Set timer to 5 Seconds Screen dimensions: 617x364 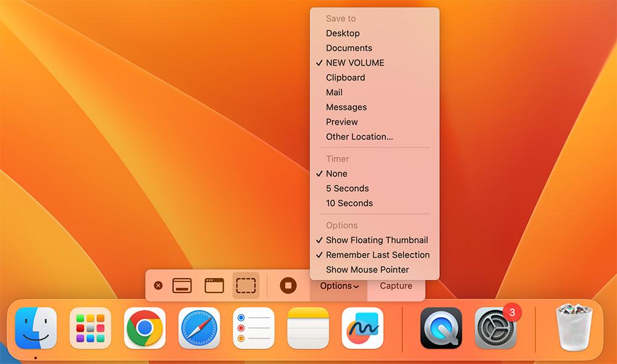point(347,188)
